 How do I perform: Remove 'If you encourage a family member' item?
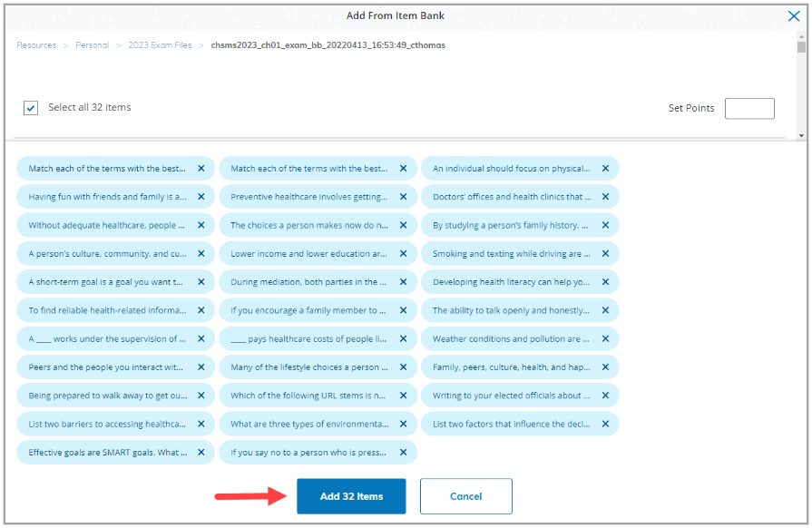point(404,310)
